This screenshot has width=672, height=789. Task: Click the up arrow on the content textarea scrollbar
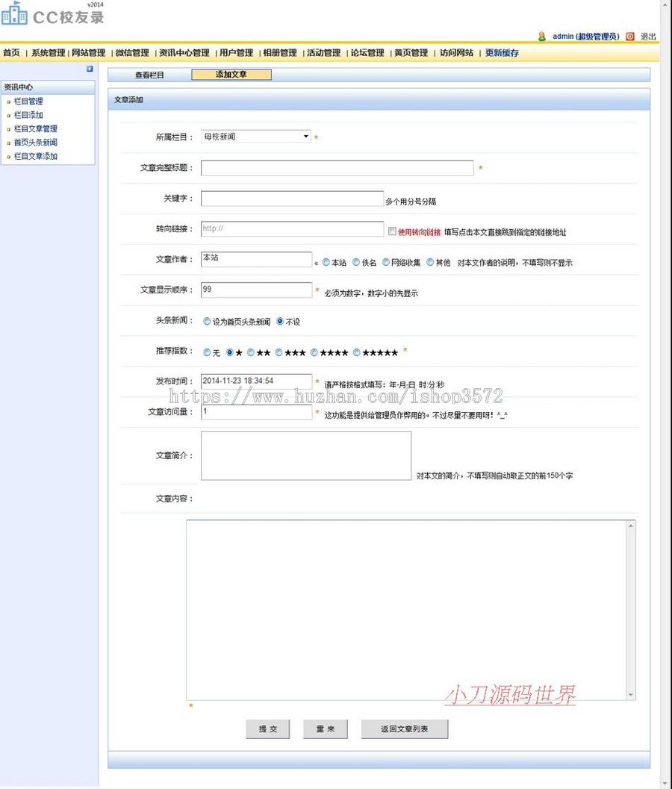[x=631, y=527]
